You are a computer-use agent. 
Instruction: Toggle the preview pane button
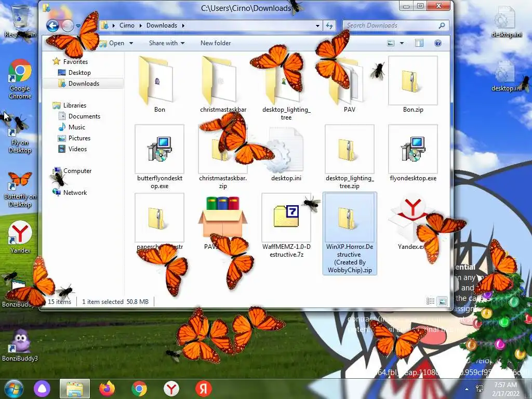419,43
